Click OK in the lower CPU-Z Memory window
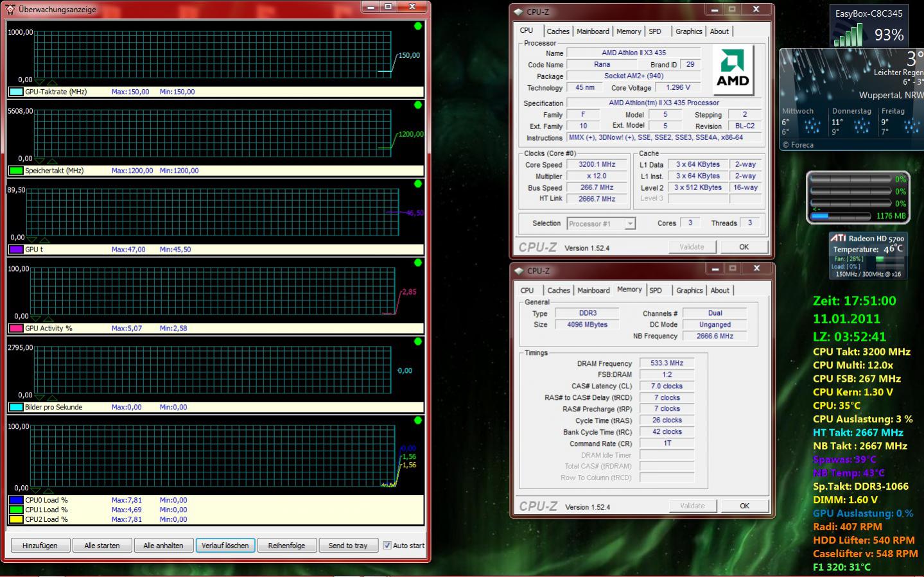 [x=744, y=506]
